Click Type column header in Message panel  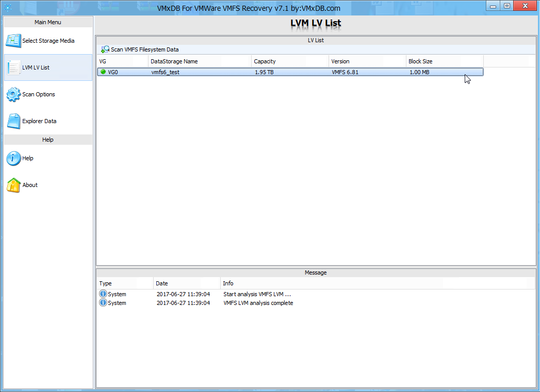pos(125,283)
